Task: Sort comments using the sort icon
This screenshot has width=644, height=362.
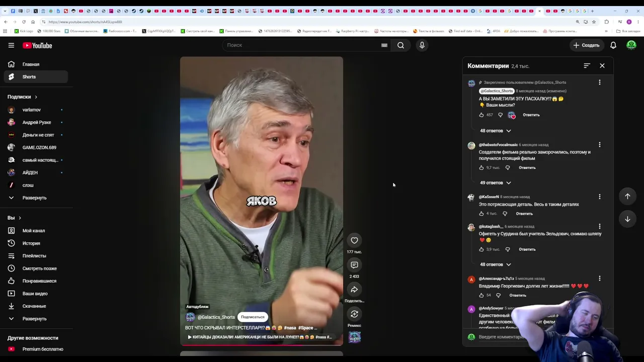Action: 587,66
